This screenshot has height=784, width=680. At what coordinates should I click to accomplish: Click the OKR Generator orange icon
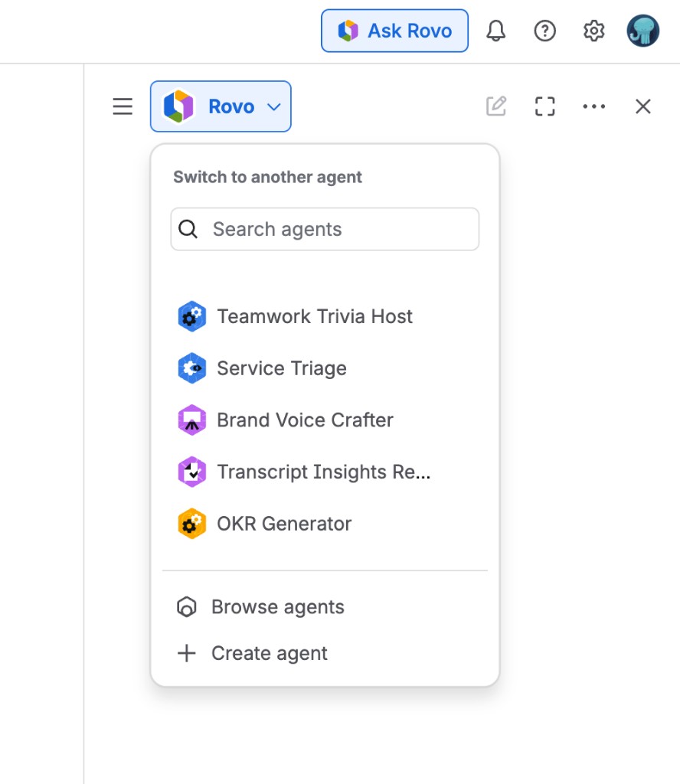tap(192, 524)
